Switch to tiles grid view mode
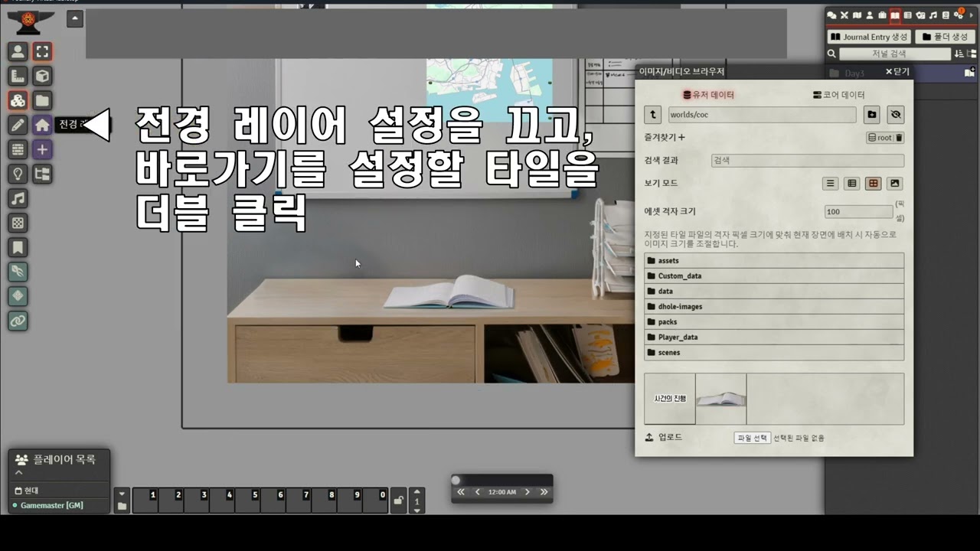The image size is (980, 551). pos(873,184)
